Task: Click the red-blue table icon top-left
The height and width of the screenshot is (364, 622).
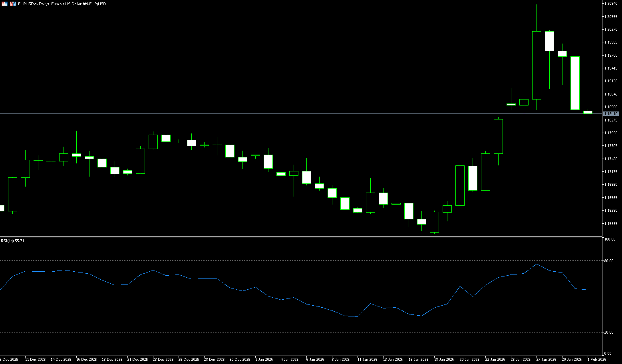Action: [4, 4]
